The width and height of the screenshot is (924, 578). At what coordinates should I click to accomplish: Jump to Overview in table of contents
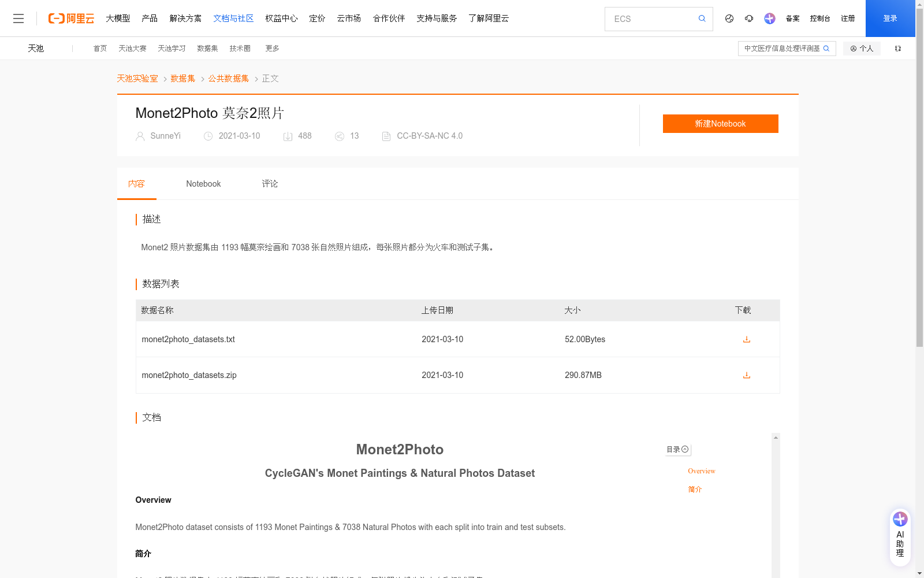(701, 471)
